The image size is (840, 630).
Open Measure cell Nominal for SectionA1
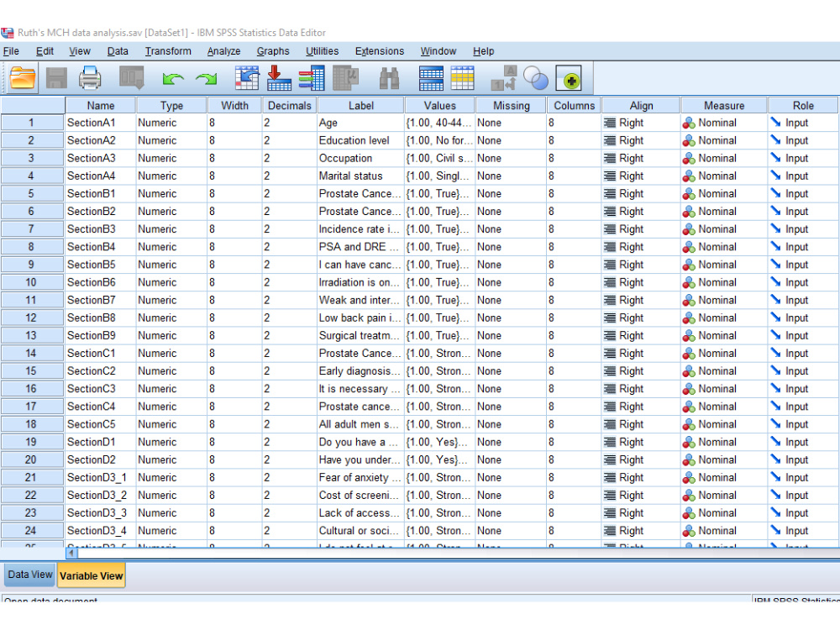click(x=724, y=123)
